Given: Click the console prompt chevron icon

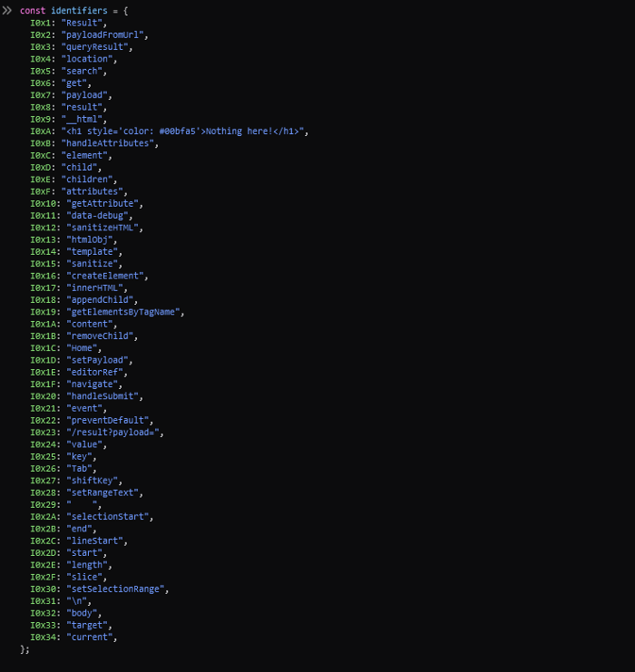Looking at the screenshot, I should [x=7, y=10].
